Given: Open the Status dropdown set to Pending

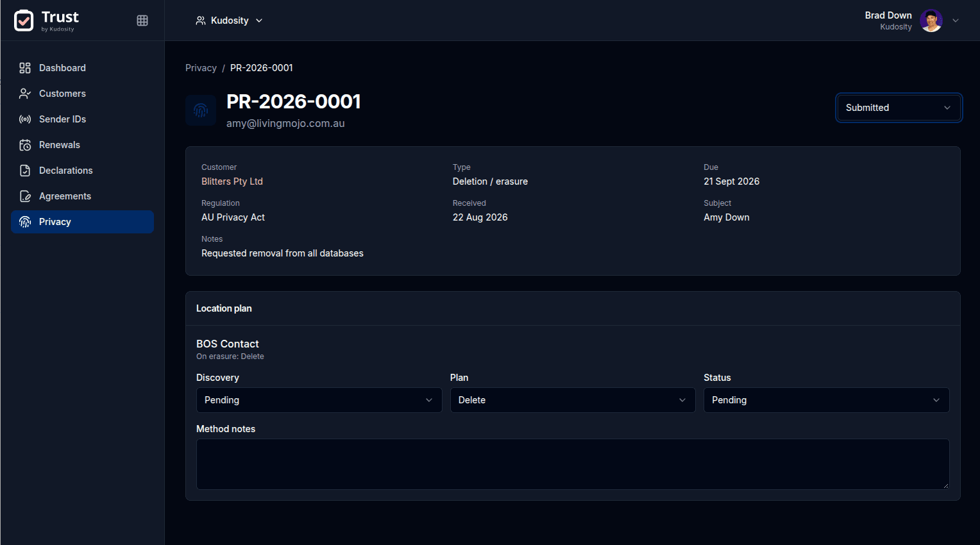Looking at the screenshot, I should (826, 400).
